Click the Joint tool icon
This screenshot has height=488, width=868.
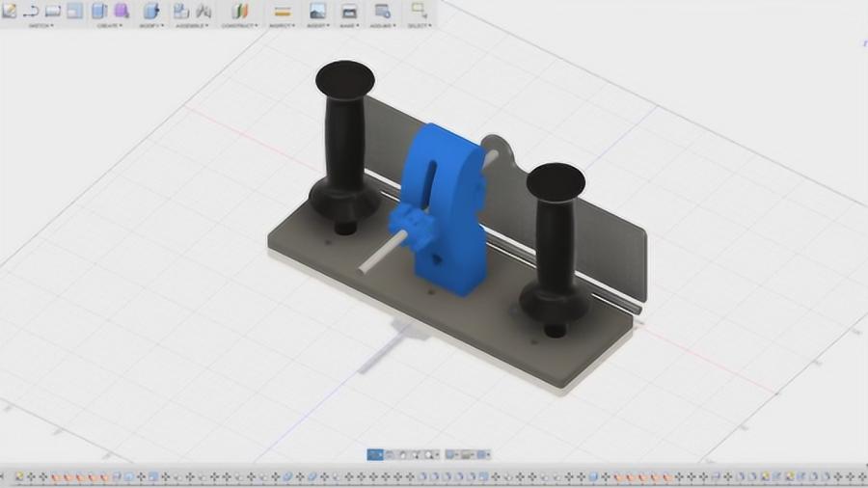[x=203, y=11]
